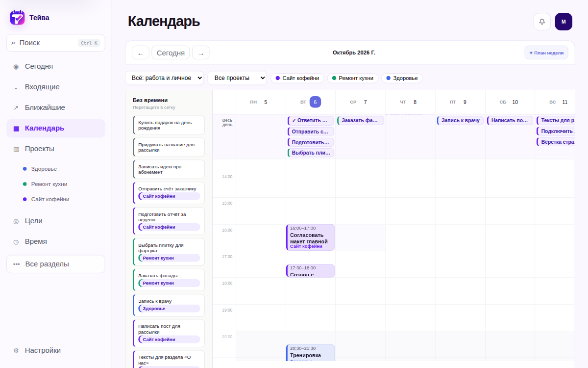The image size is (588, 368).
Task: Click the Все разделы dots icon
Action: click(x=17, y=264)
